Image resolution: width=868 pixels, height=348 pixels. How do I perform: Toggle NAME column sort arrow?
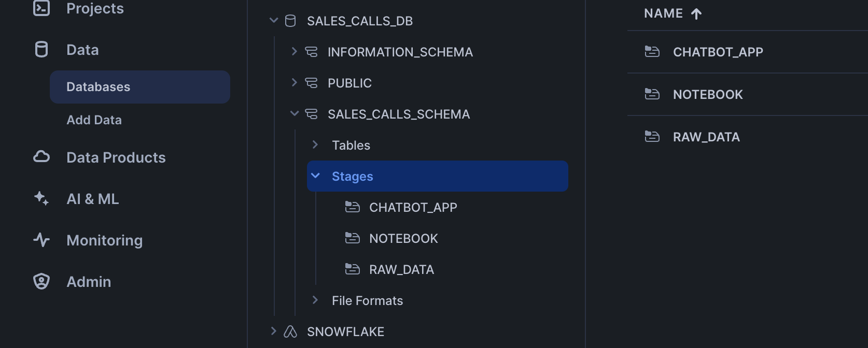[x=696, y=13]
